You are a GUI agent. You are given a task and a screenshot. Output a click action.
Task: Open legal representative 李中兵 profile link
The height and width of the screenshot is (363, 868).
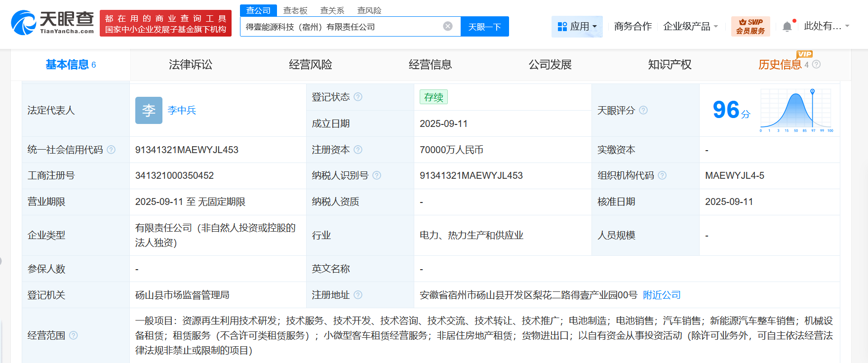pyautogui.click(x=182, y=110)
